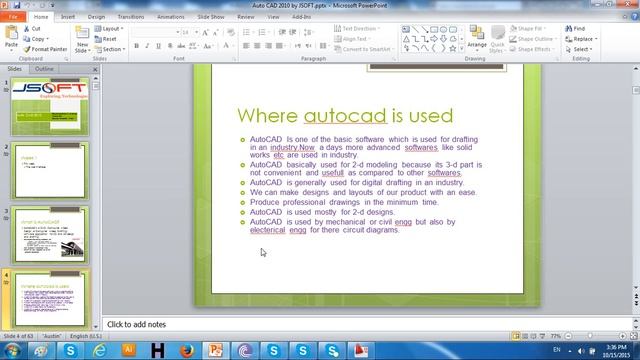Open the font size dropdown arrow
Image resolution: width=640 pixels, height=360 pixels.
pos(196,32)
